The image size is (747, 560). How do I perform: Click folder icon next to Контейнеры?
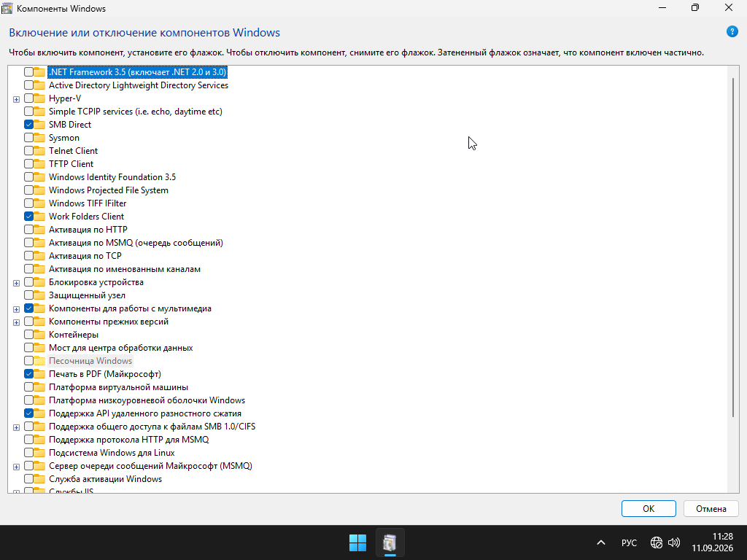[39, 335]
